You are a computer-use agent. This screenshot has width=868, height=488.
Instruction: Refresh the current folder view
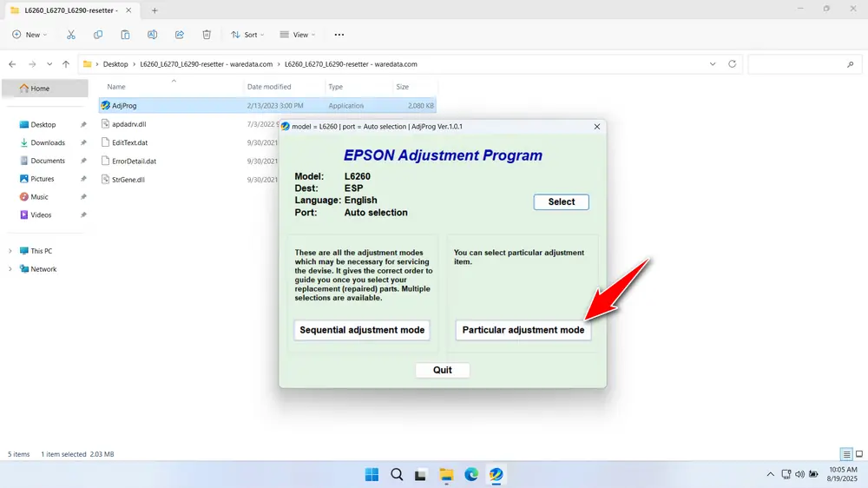[x=732, y=64]
